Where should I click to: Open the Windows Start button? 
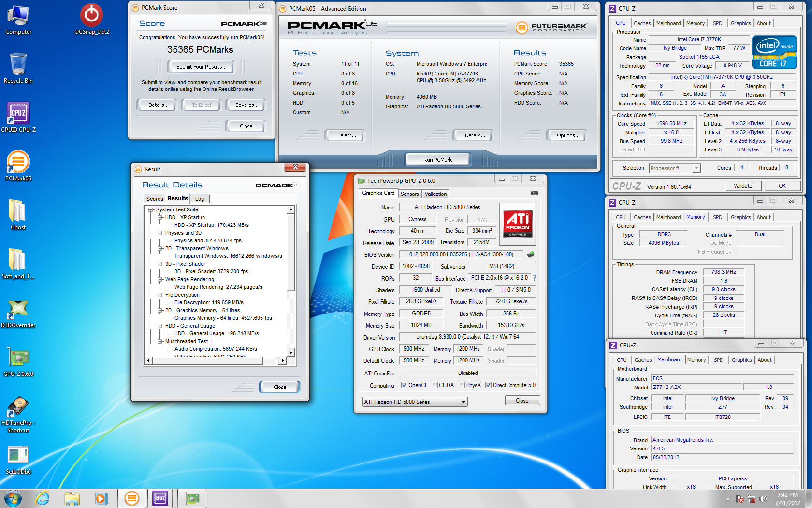(x=13, y=498)
